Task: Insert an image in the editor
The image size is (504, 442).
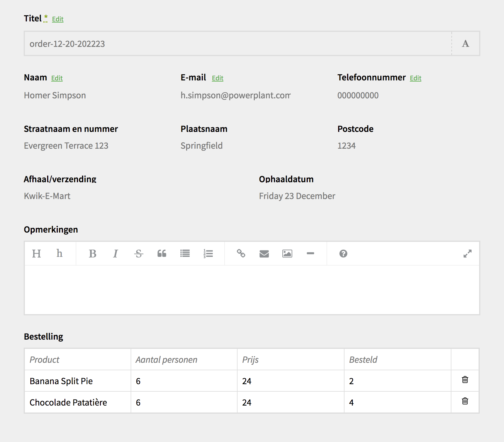Action: [x=287, y=254]
